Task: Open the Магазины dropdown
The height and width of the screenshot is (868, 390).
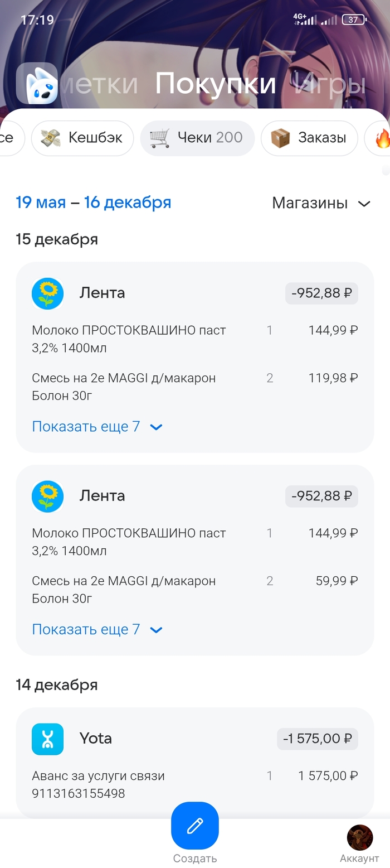Action: (321, 204)
